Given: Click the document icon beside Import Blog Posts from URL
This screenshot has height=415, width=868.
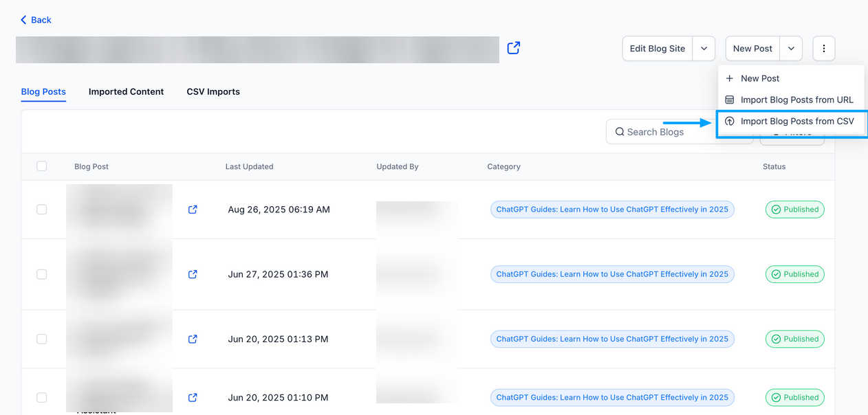Looking at the screenshot, I should 731,100.
